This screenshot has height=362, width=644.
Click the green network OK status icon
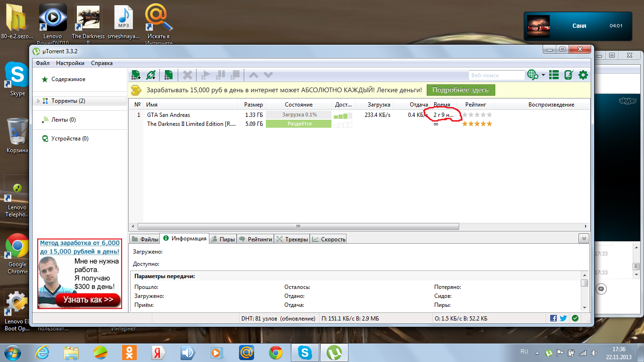(575, 318)
